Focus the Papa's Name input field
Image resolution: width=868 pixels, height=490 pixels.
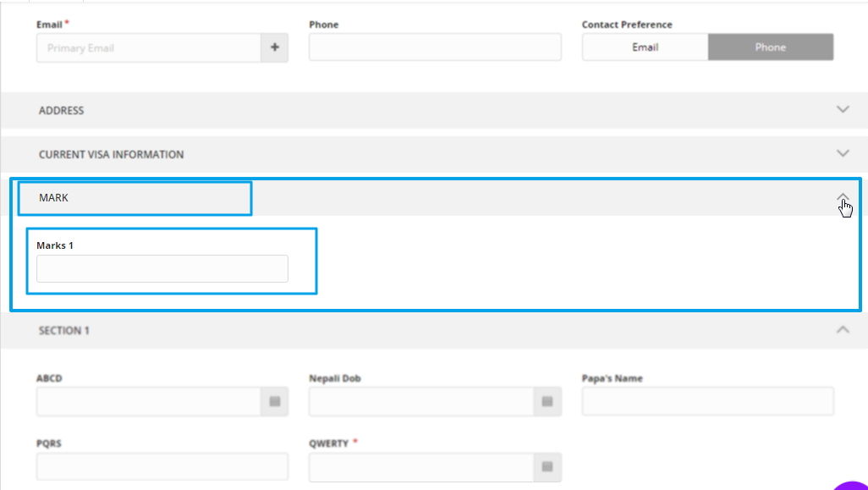click(707, 401)
